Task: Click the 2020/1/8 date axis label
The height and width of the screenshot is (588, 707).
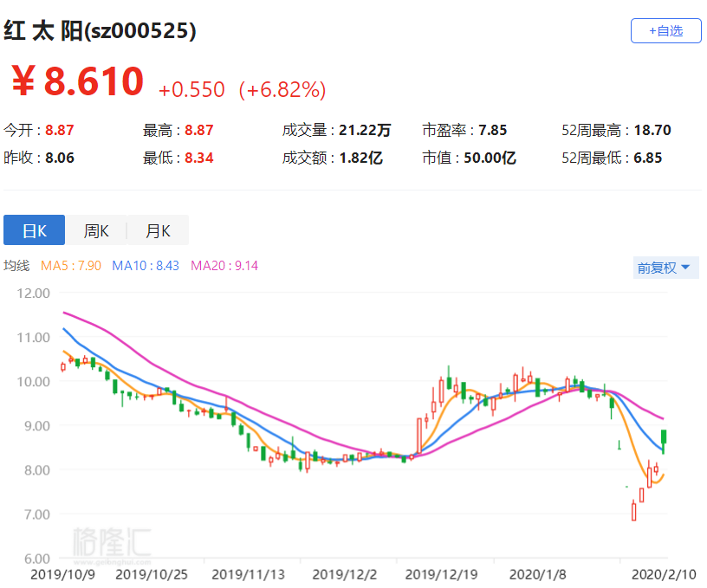Action: click(537, 575)
